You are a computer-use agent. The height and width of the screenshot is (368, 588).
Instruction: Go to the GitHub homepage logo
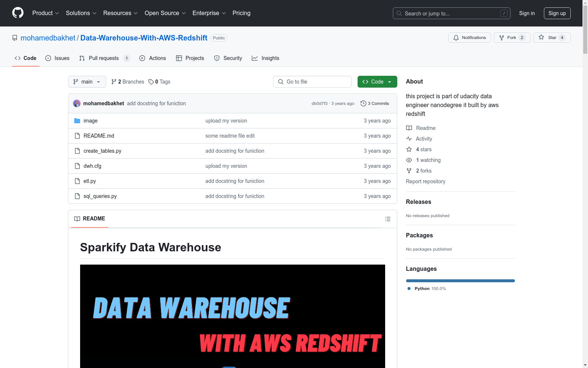[18, 13]
